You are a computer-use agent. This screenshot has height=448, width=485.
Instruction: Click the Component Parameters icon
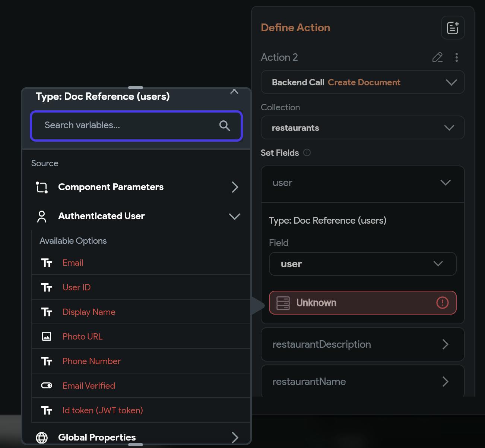(x=42, y=187)
